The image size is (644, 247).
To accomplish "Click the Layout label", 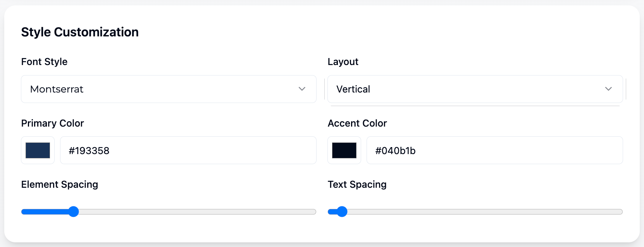I will pyautogui.click(x=343, y=62).
